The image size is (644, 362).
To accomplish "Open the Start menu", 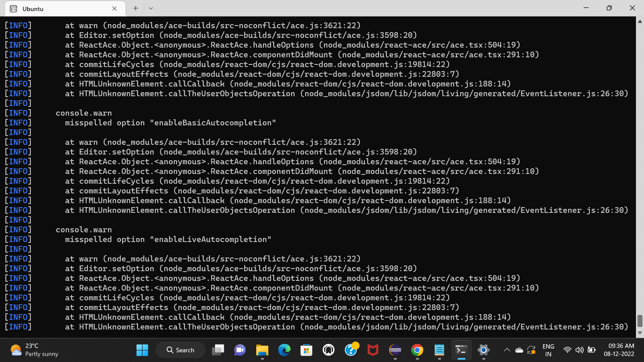I will [x=142, y=350].
